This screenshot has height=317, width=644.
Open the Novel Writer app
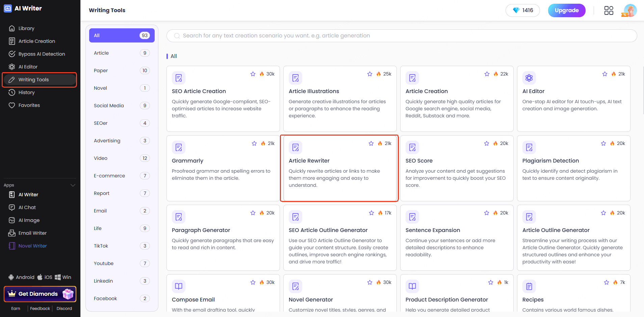[x=39, y=246]
